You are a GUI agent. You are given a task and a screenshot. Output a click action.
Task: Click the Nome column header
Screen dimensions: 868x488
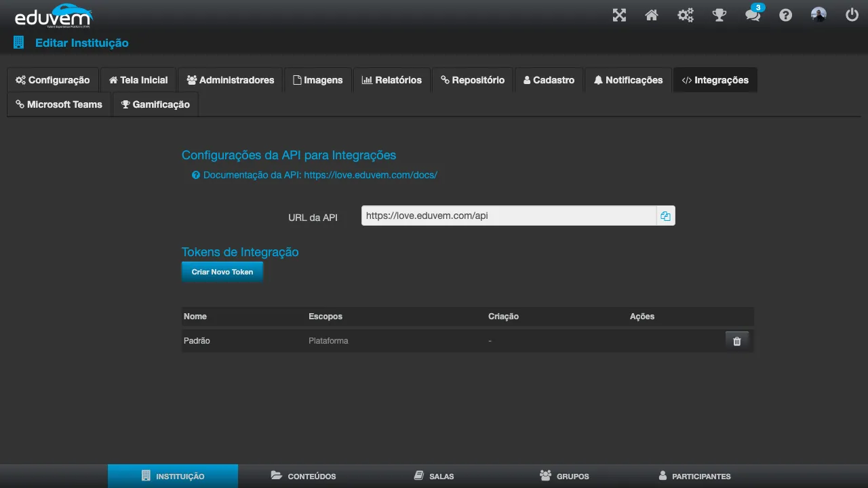click(195, 317)
